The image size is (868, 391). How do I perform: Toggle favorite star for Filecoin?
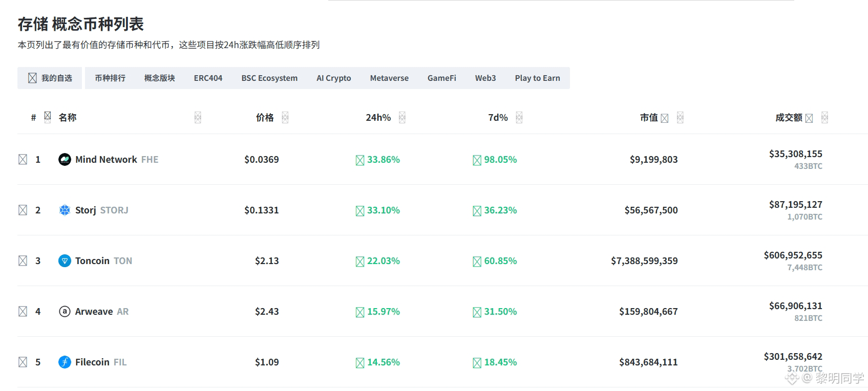coord(23,362)
